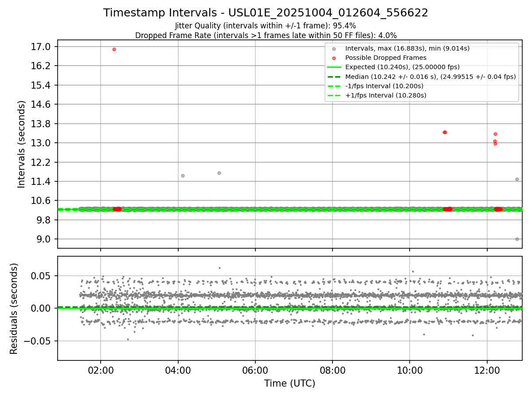Click the gray outlier point just after 04:00

[183, 176]
